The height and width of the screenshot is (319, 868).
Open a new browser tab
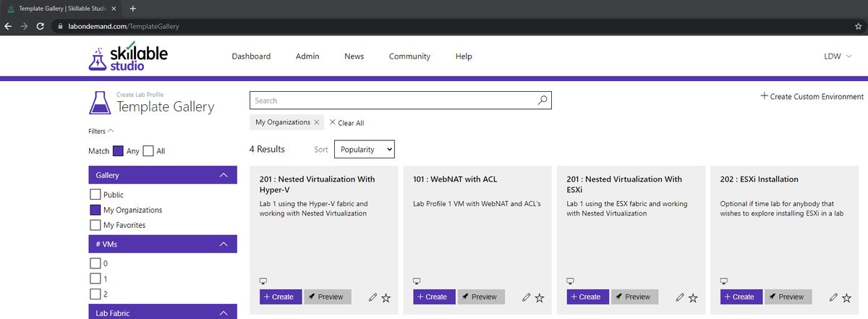pyautogui.click(x=133, y=8)
